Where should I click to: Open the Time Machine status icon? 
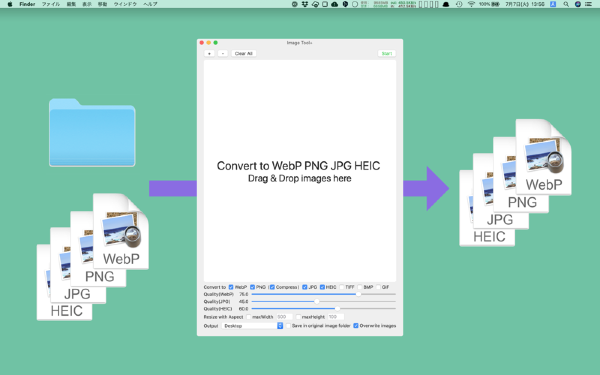point(459,4)
